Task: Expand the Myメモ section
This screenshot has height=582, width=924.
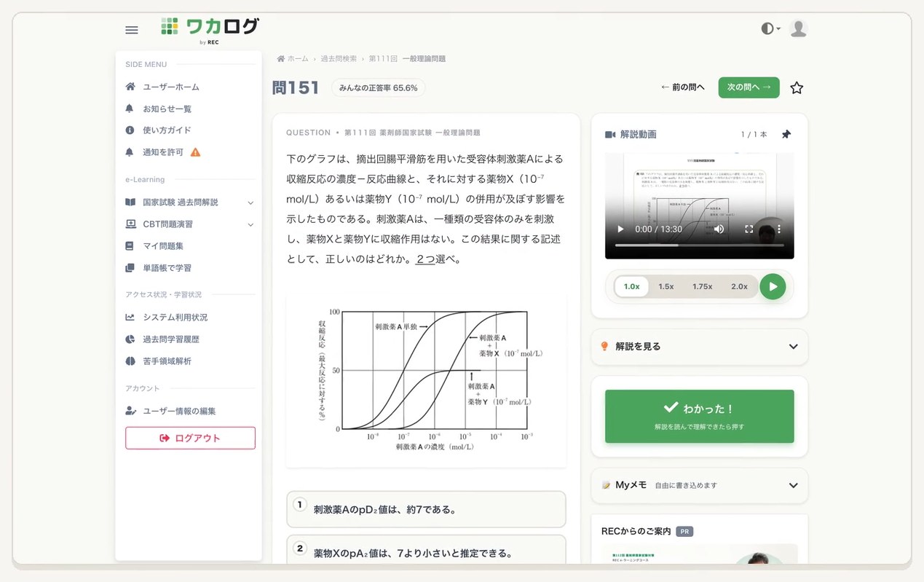Action: pos(699,485)
